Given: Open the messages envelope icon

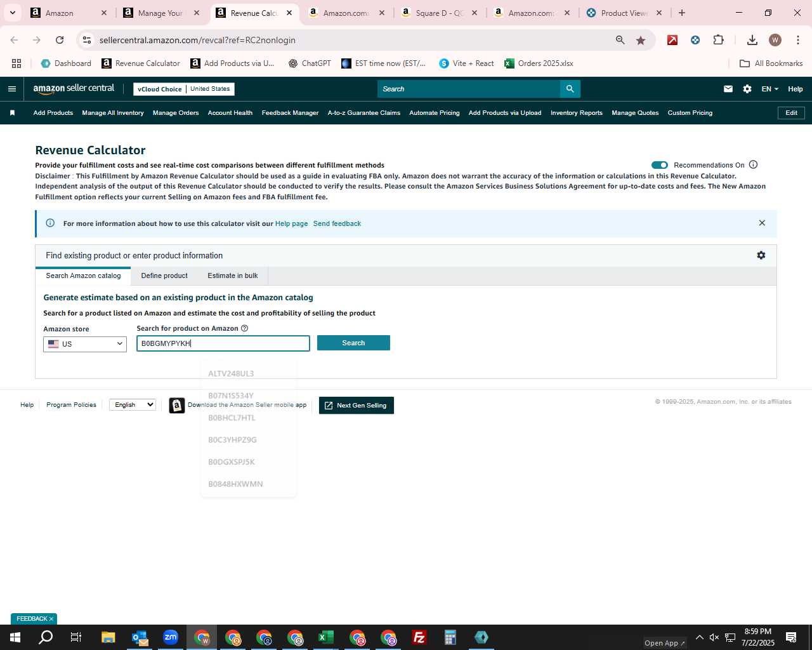Looking at the screenshot, I should 728,89.
